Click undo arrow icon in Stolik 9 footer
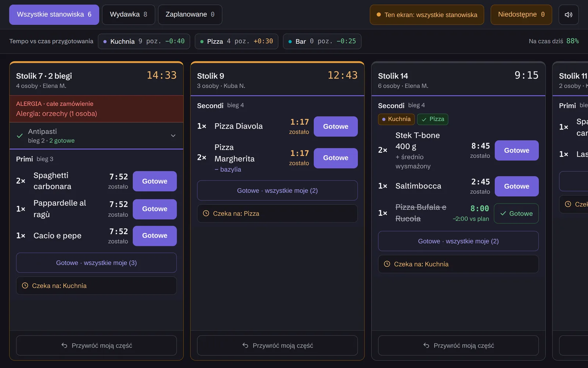The height and width of the screenshot is (368, 588). tap(245, 346)
